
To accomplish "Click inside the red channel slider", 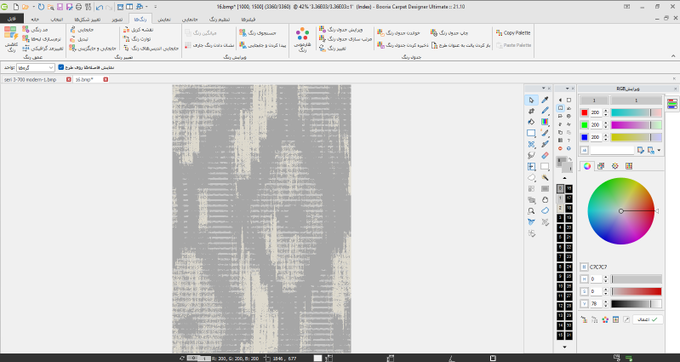I will click(x=636, y=113).
